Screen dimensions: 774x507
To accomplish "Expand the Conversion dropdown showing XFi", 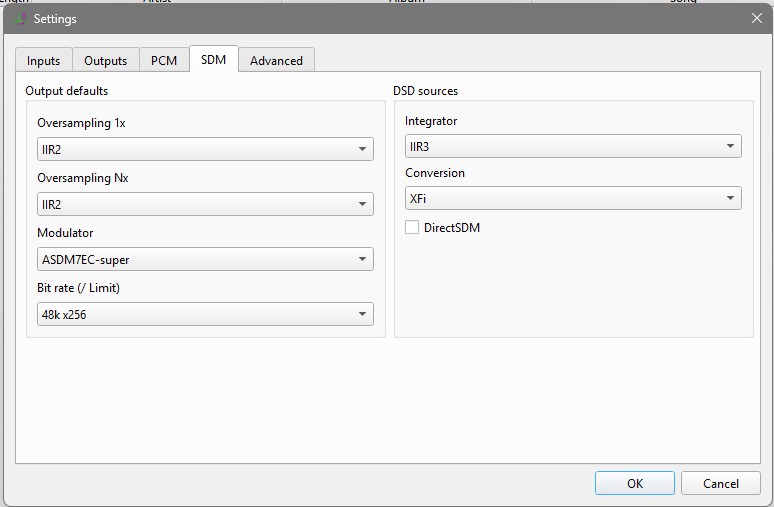I will [x=572, y=199].
